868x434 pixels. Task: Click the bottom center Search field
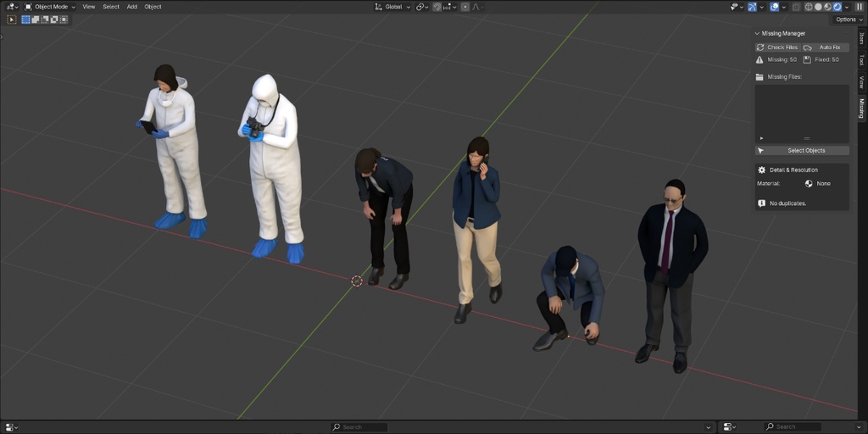click(359, 427)
